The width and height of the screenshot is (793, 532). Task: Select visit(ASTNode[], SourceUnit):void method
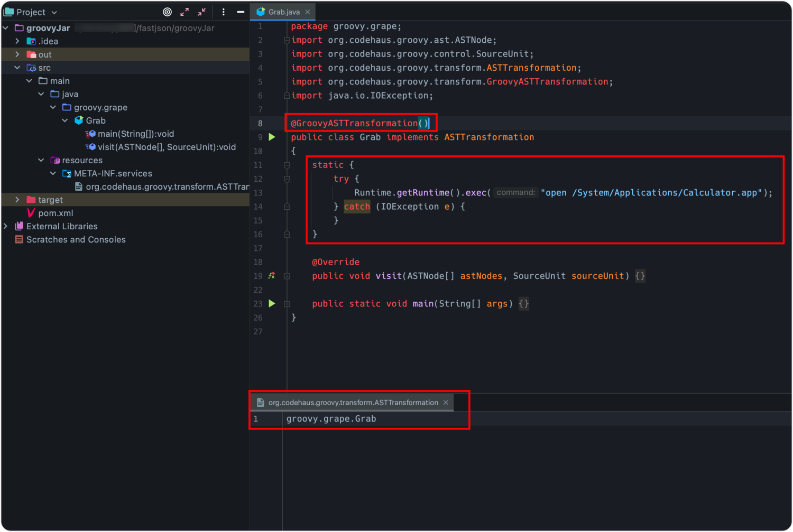(167, 147)
